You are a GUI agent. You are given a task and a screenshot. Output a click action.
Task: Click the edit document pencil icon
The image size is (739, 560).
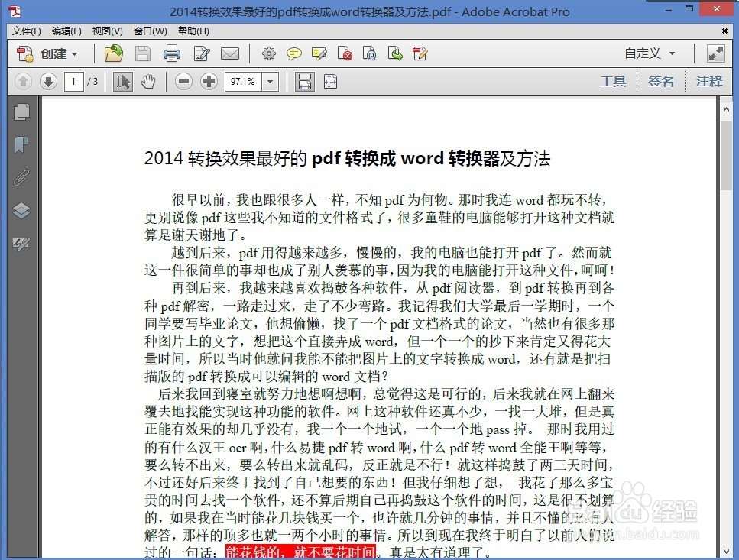[x=202, y=53]
